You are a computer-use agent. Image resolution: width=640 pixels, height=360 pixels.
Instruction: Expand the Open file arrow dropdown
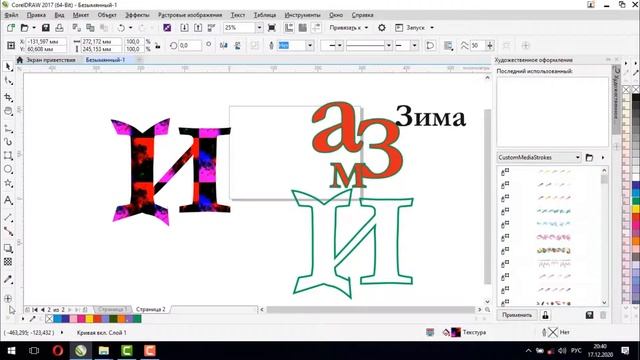pyautogui.click(x=34, y=28)
